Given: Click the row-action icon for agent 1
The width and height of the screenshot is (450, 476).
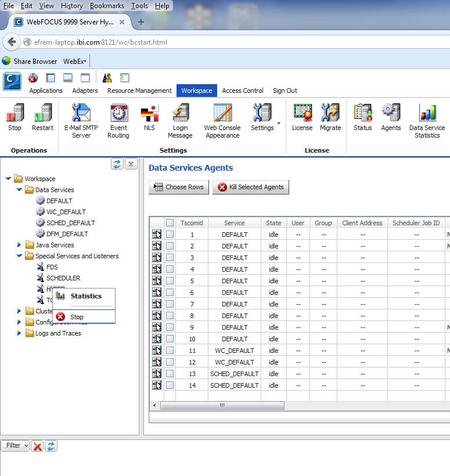Looking at the screenshot, I should coord(157,235).
